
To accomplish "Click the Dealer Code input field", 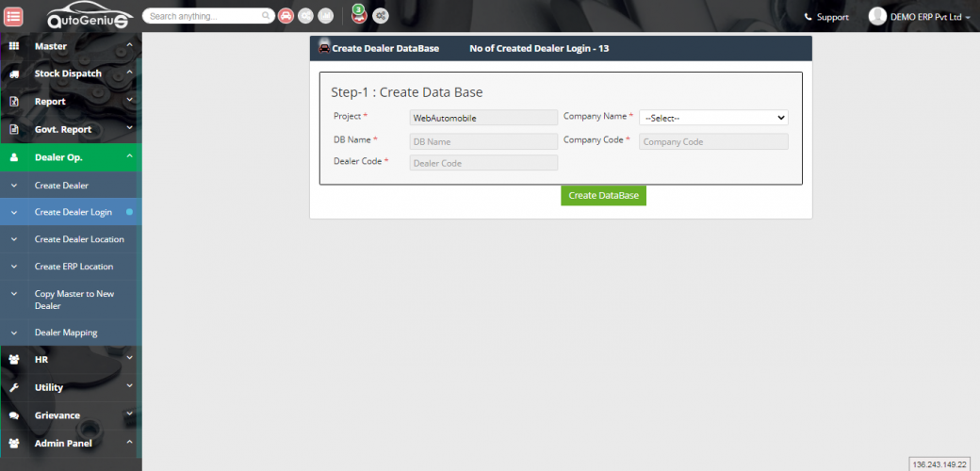I will [483, 162].
